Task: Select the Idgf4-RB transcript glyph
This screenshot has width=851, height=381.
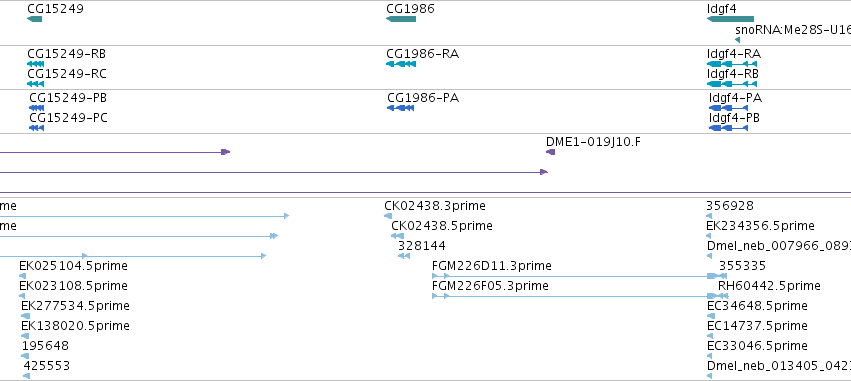Action: coord(732,84)
